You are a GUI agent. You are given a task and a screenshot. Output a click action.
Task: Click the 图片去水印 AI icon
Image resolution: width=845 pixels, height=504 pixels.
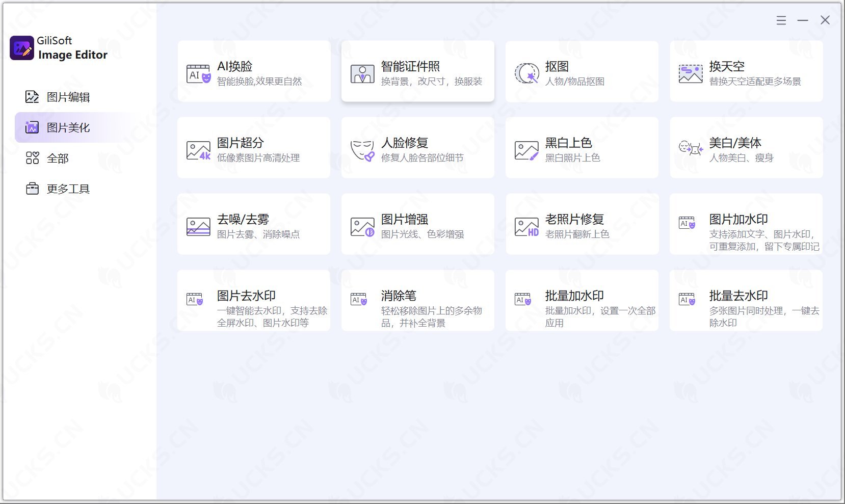click(x=195, y=299)
